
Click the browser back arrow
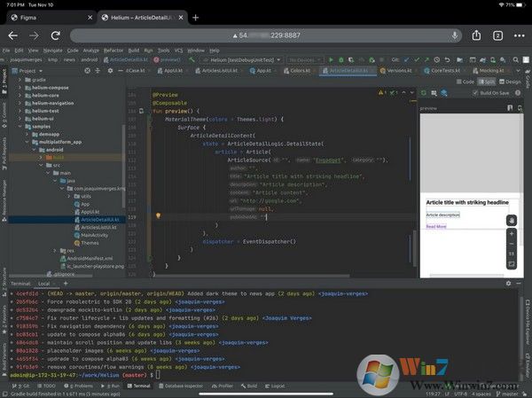12,35
